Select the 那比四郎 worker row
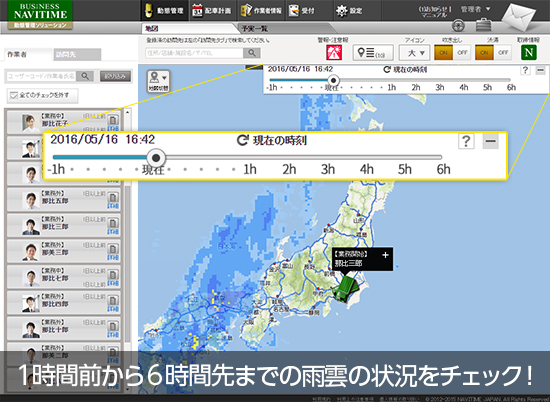This screenshot has width=550, height=402. click(64, 302)
